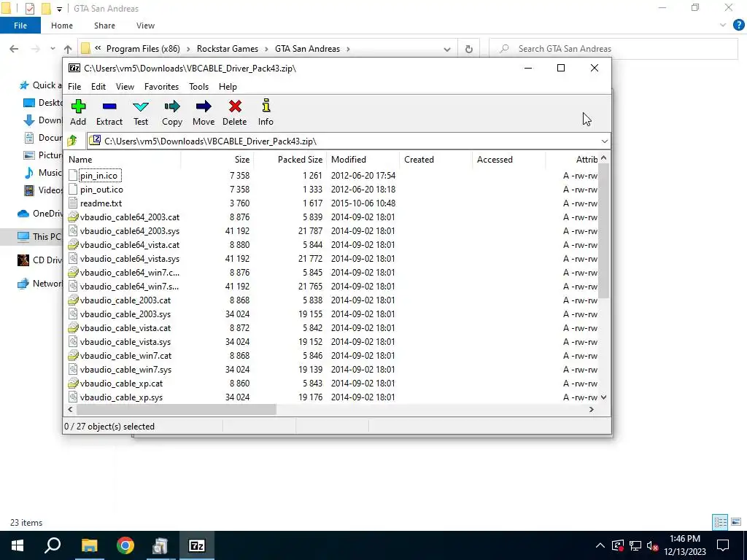Click the up-one-level folder icon in 7-Zip

point(72,141)
